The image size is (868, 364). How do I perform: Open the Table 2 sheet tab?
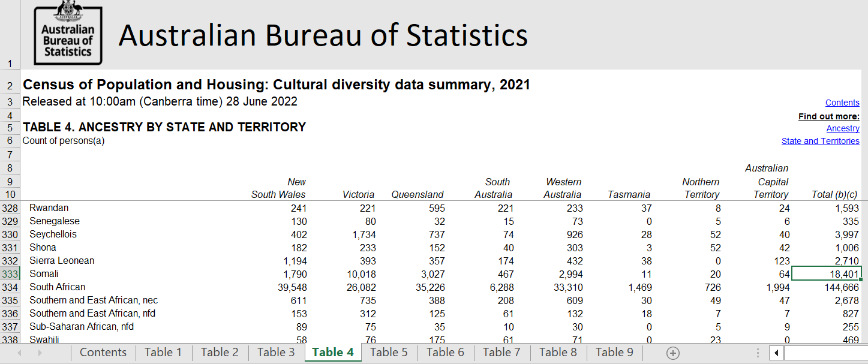[219, 353]
